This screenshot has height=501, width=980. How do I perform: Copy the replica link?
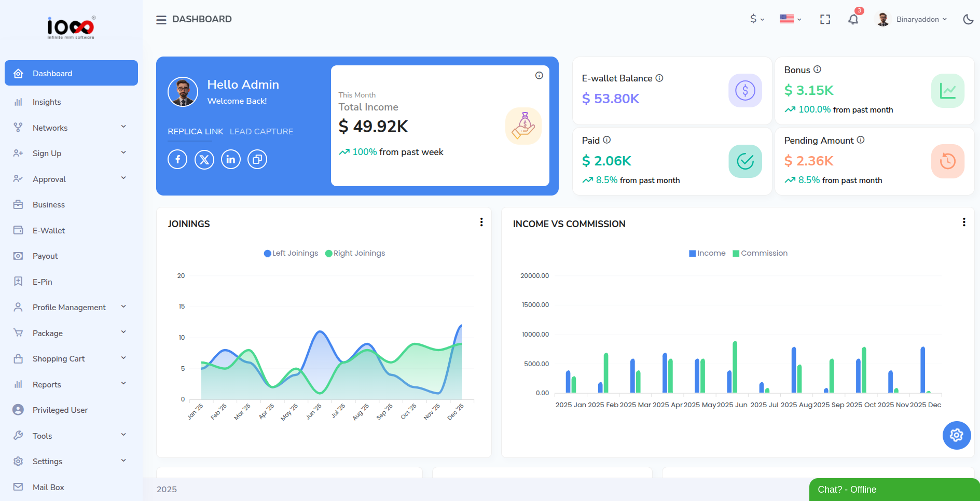click(x=257, y=159)
